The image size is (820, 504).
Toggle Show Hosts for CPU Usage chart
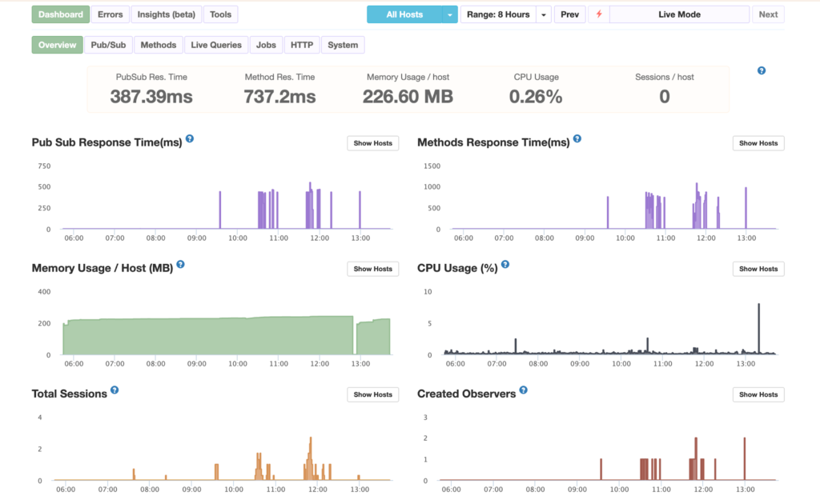click(x=758, y=269)
